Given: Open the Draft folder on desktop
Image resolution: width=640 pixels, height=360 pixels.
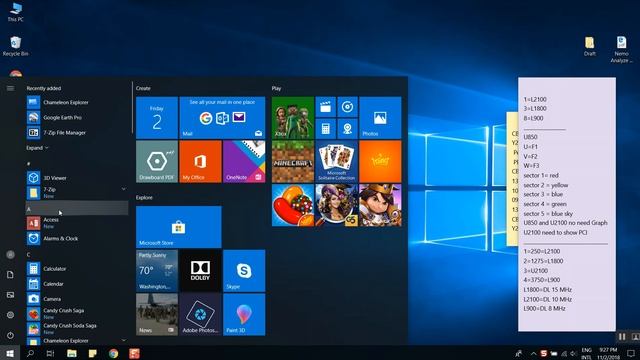Looking at the screenshot, I should 589,46.
